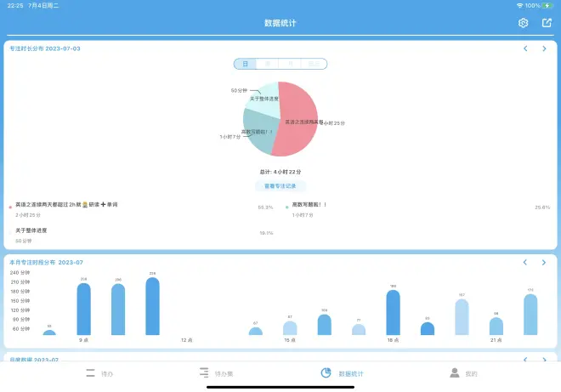
Task: Open the 待办集 tab icon
Action: coord(204,373)
